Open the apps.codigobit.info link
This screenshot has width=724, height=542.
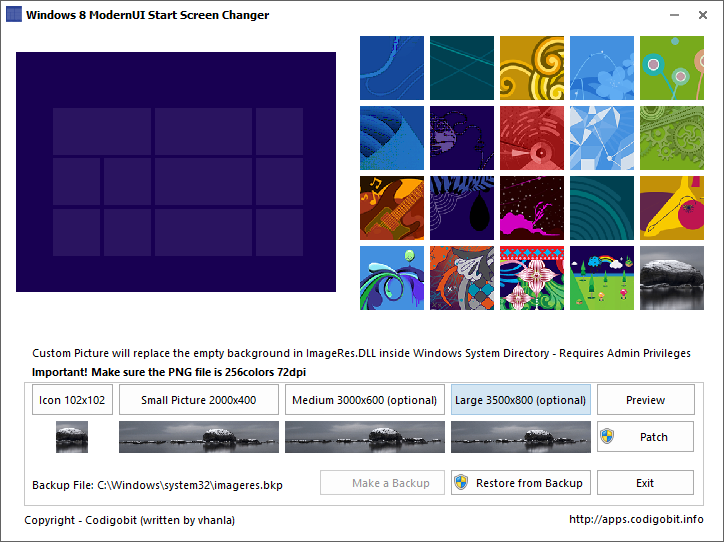[636, 519]
